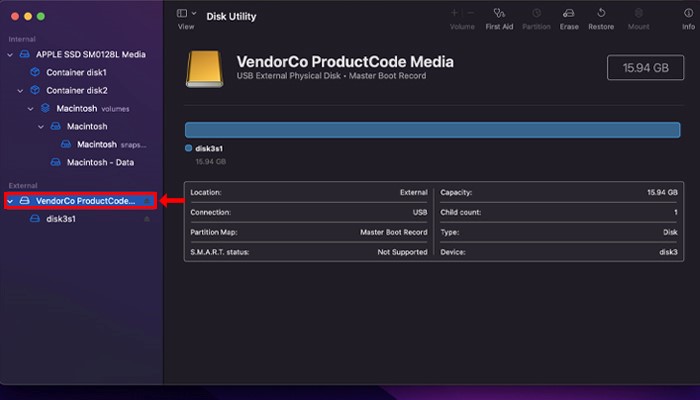Click the large yellow external drive icon
The image size is (700, 400).
[x=206, y=69]
